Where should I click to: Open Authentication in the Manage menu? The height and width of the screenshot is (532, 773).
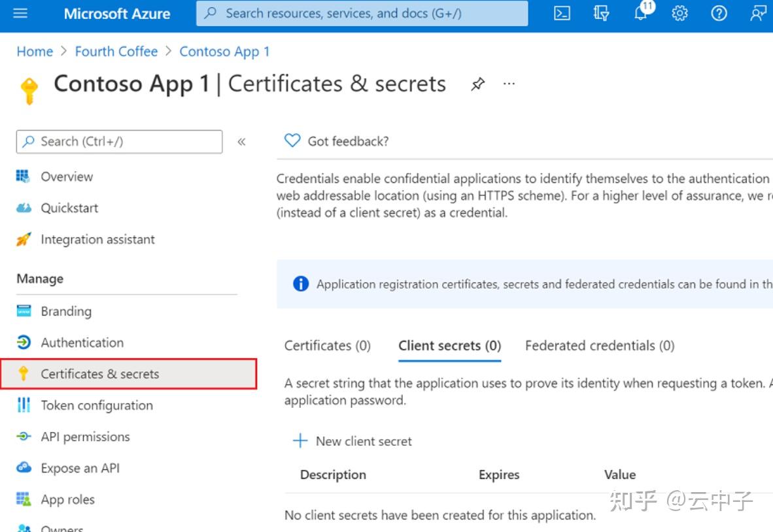click(82, 342)
